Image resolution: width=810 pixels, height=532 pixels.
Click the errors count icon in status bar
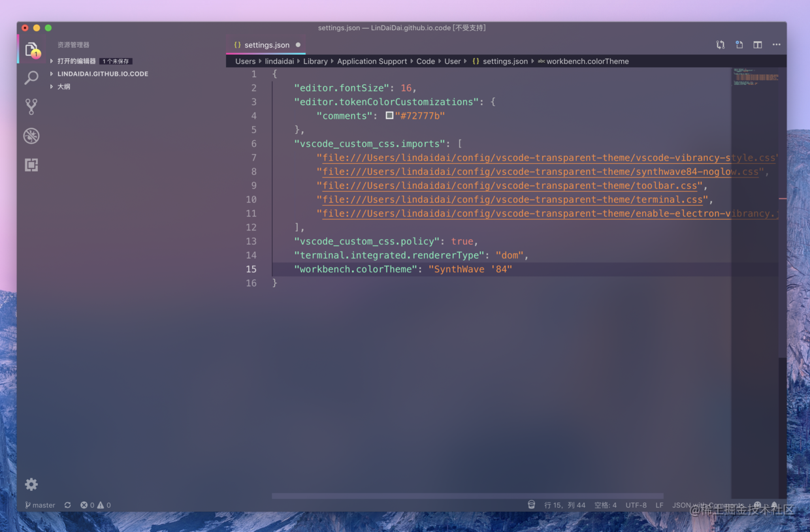[x=84, y=505]
